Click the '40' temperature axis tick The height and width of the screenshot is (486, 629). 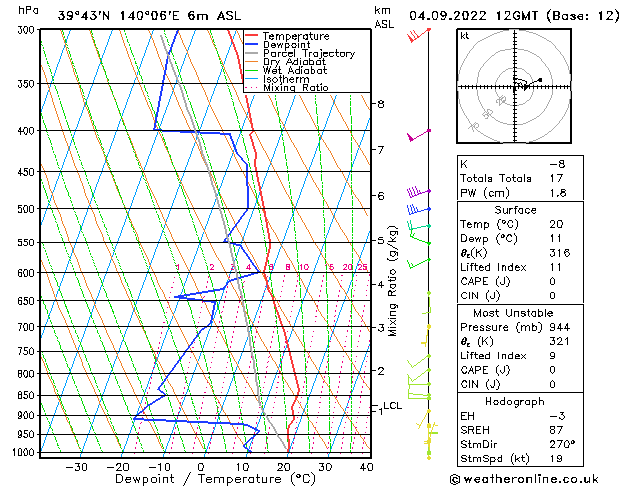(367, 467)
